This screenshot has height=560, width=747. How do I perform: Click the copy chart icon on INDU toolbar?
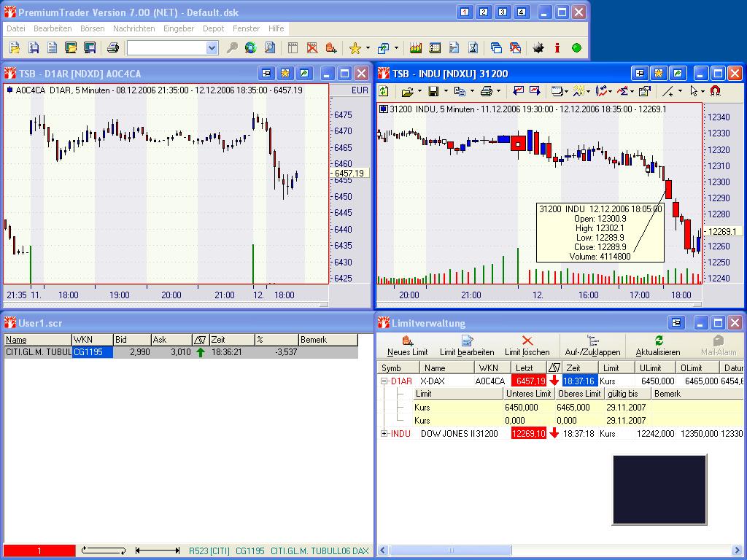point(459,91)
